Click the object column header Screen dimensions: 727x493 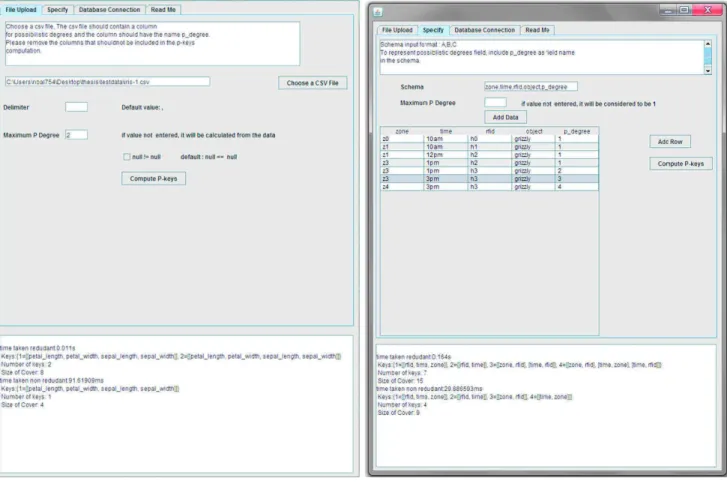534,131
